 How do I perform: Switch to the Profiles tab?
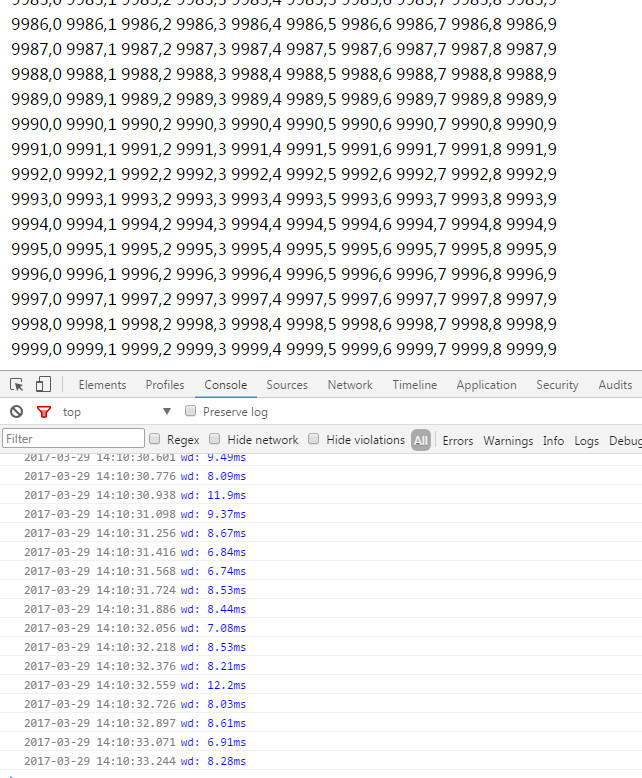coord(165,385)
